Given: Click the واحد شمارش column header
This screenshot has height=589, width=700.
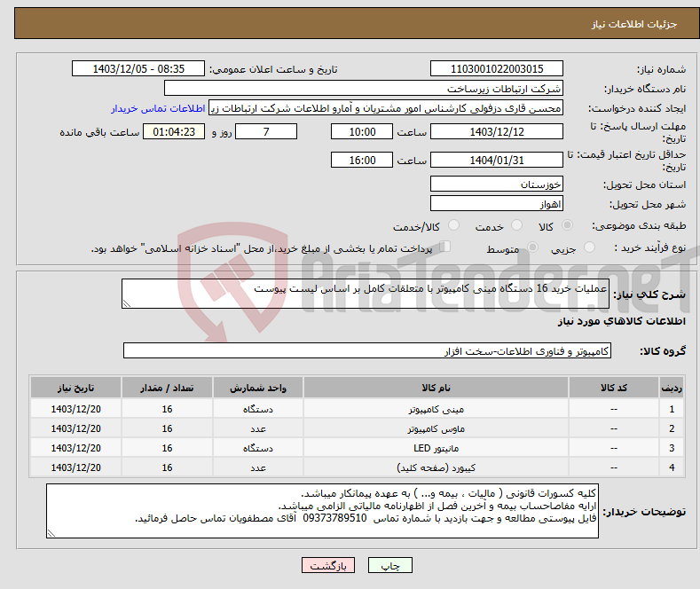Looking at the screenshot, I should [x=258, y=388].
